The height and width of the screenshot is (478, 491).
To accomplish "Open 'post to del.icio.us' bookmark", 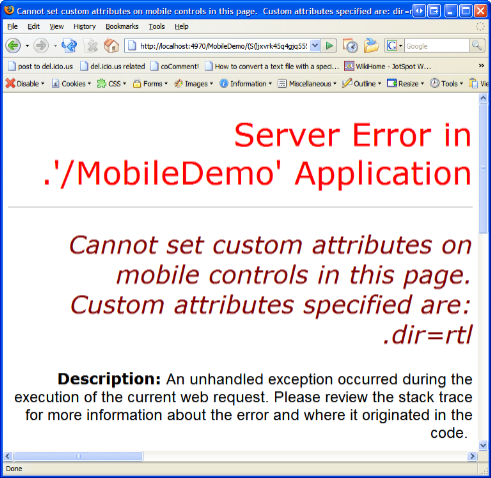I will [x=40, y=66].
